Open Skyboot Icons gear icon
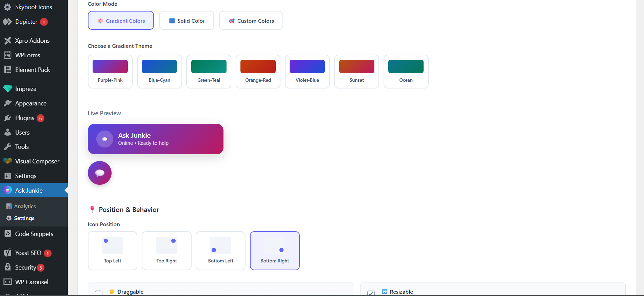The image size is (644, 296). [x=7, y=7]
